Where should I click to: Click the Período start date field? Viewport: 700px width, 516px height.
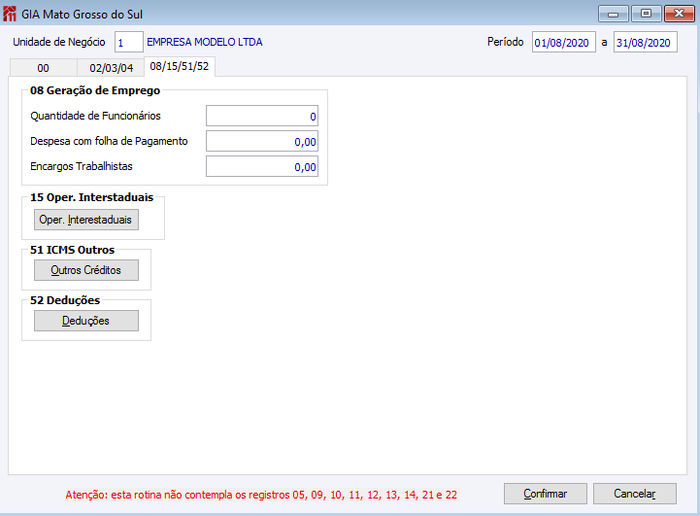pyautogui.click(x=563, y=42)
